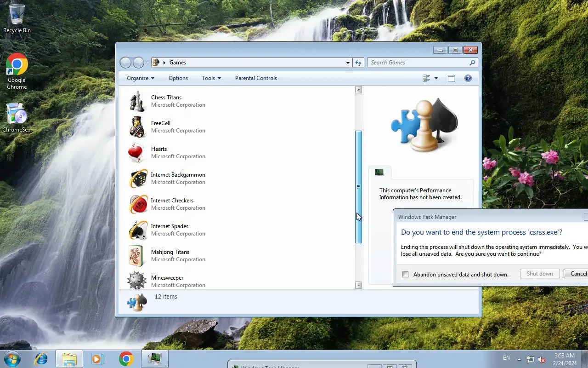Click the forward navigation arrow
The height and width of the screenshot is (368, 588).
tap(138, 63)
